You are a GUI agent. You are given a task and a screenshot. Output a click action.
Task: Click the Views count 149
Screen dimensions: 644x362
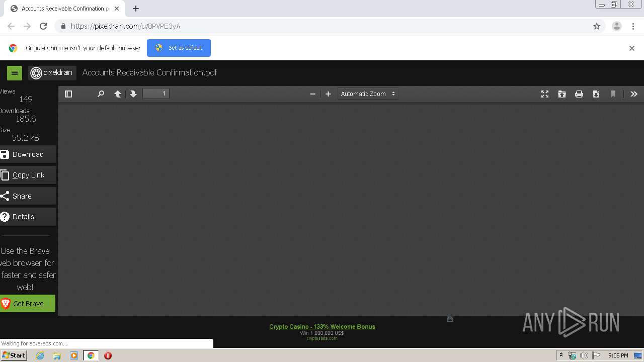click(x=26, y=99)
